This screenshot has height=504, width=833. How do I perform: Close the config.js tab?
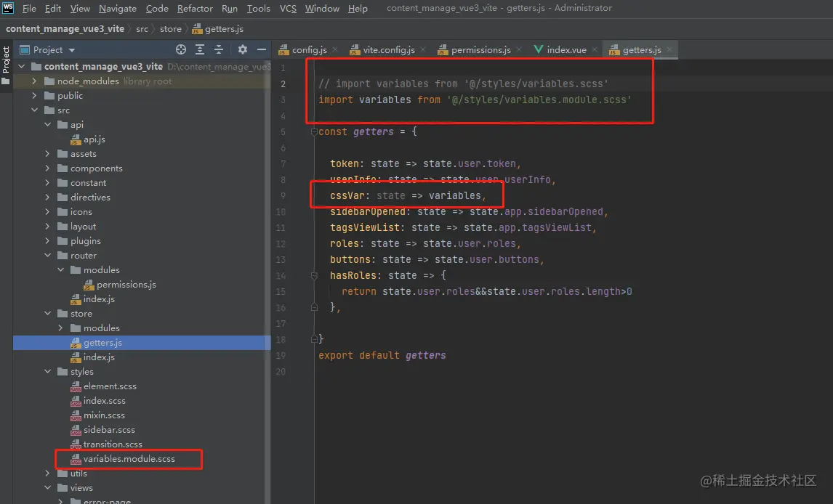335,49
